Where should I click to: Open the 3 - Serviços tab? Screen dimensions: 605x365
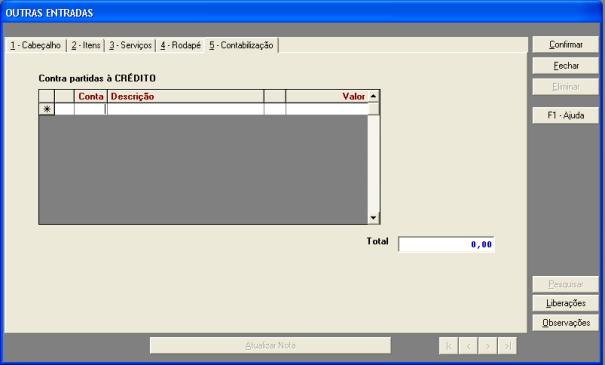(130, 45)
